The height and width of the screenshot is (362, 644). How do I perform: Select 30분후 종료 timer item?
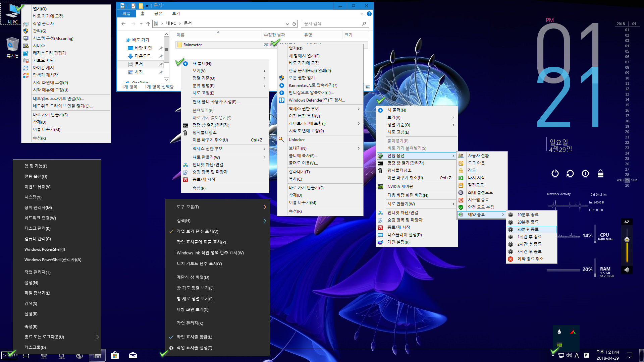click(x=531, y=229)
